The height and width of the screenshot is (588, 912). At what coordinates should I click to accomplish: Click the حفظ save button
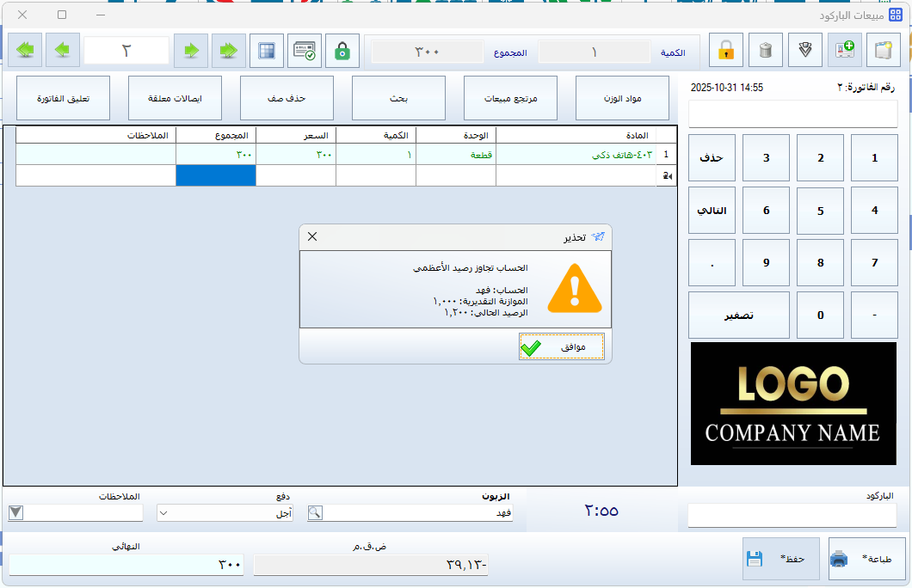(x=780, y=559)
